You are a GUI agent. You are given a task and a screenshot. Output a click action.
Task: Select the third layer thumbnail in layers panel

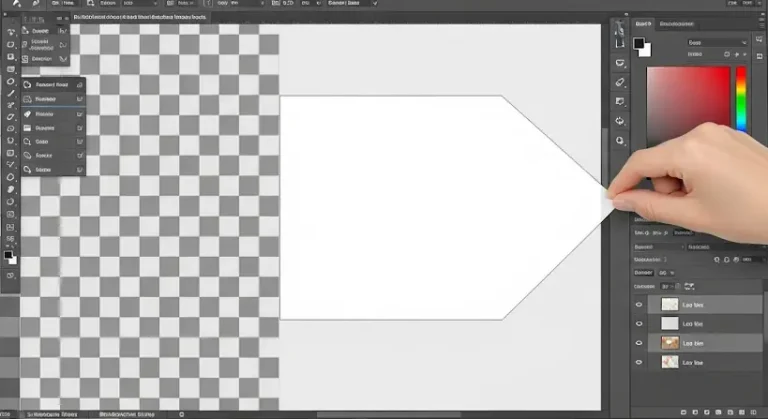coord(669,342)
